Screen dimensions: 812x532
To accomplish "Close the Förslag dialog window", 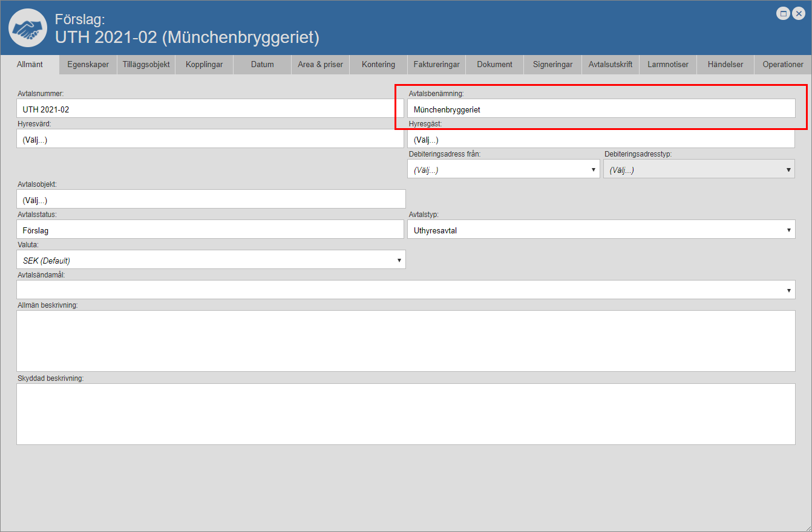I will pyautogui.click(x=798, y=13).
